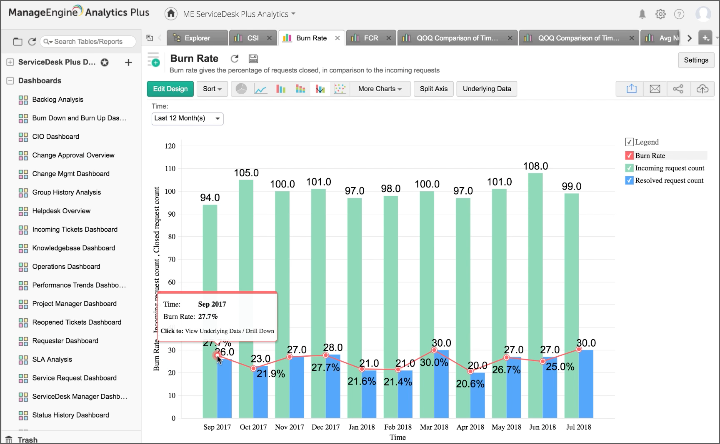Click the Burn Rate red legend swatch
720x444 pixels.
pos(628,155)
